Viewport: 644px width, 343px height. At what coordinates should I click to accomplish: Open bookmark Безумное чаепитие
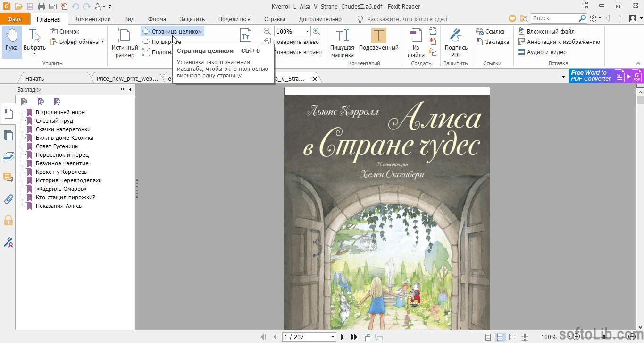[62, 163]
